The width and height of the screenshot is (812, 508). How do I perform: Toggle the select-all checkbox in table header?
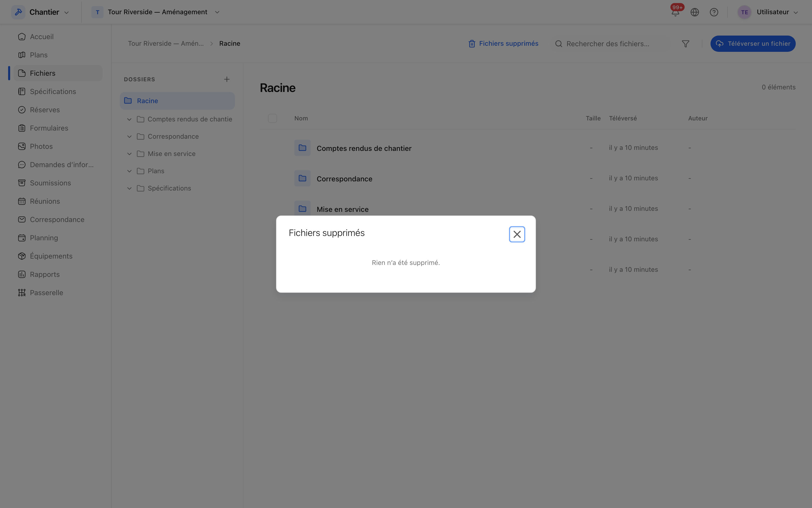click(273, 118)
